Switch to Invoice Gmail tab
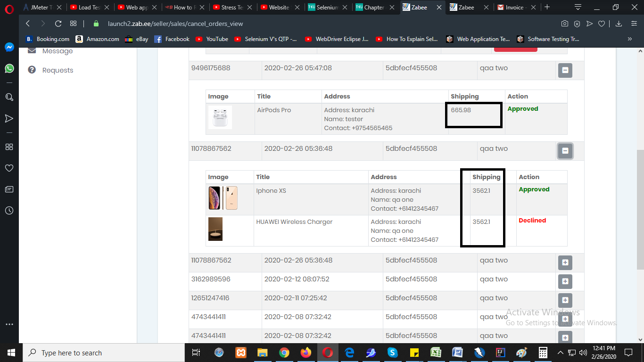 pyautogui.click(x=517, y=7)
